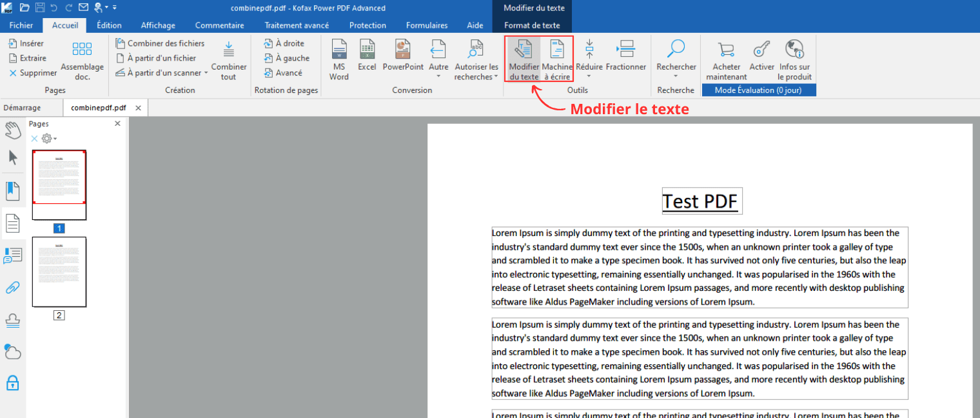Image resolution: width=980 pixels, height=418 pixels.
Task: Select page 2 thumbnail
Action: [x=59, y=272]
